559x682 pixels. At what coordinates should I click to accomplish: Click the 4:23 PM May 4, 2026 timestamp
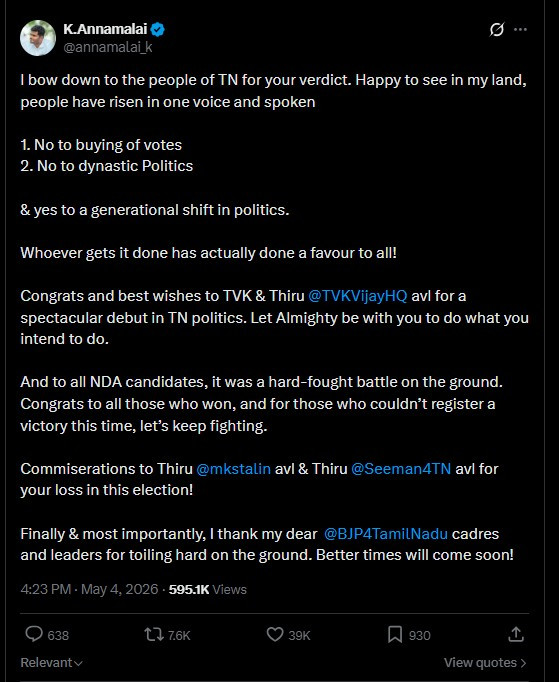point(89,589)
